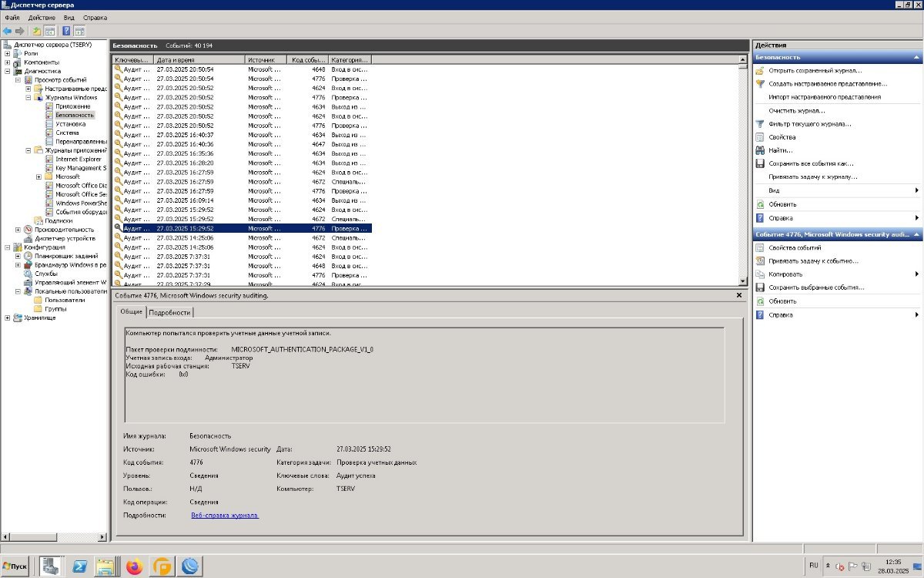This screenshot has height=578, width=924.
Task: Collapse the Диагностика node
Action: 8,71
